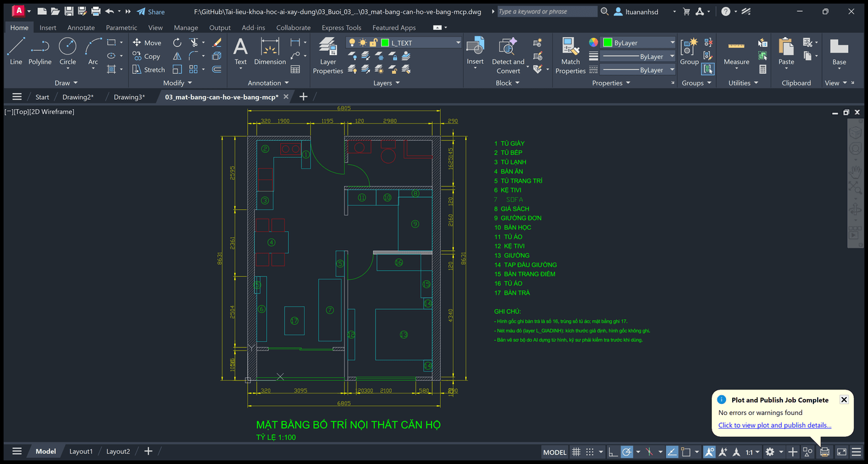Select the Polyline tool

(x=40, y=51)
